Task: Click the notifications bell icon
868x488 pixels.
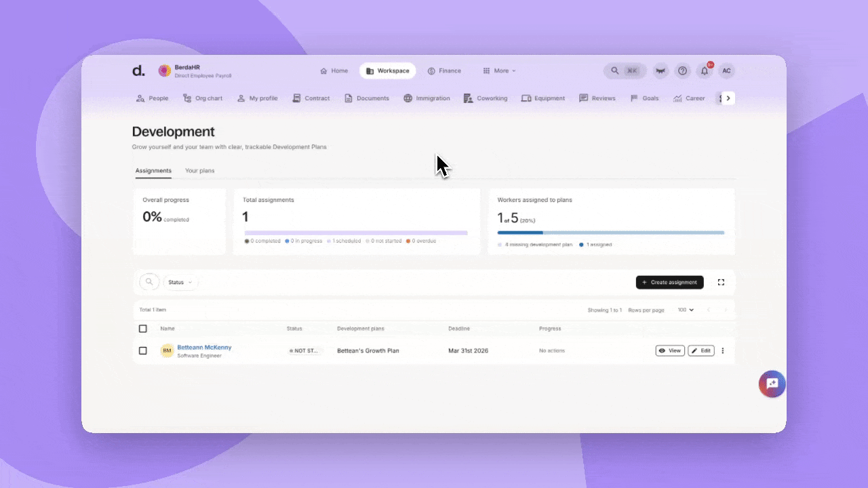Action: [705, 70]
